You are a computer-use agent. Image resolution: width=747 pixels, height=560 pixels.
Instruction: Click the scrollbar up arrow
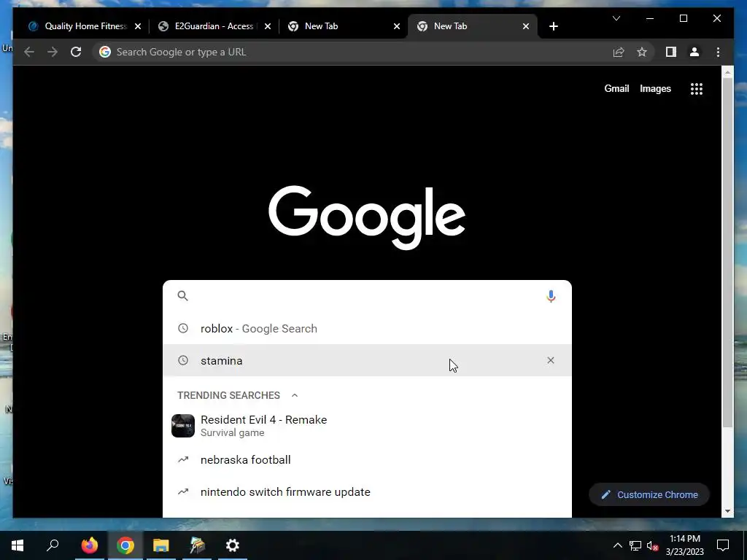coord(727,72)
